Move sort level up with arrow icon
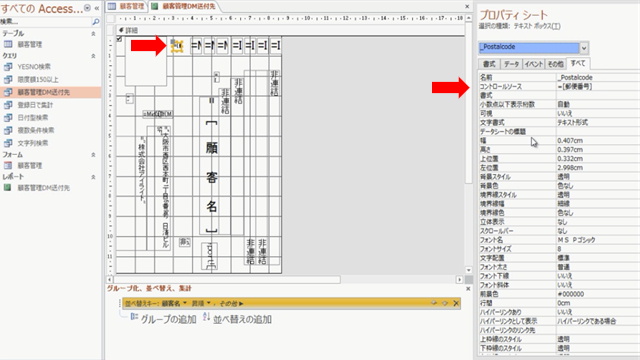Image resolution: width=640 pixels, height=360 pixels. [434, 303]
